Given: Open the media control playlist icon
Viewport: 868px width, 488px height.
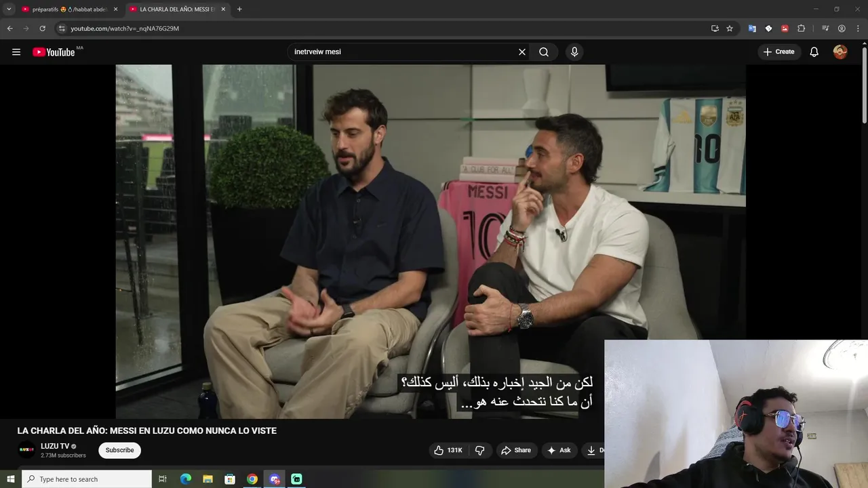Looking at the screenshot, I should [x=825, y=28].
